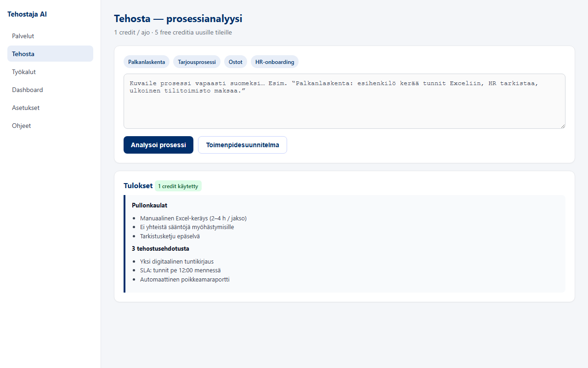Click 'Manuaalinen Excel-keräys (2–4 h / jakso)' item

pos(193,218)
